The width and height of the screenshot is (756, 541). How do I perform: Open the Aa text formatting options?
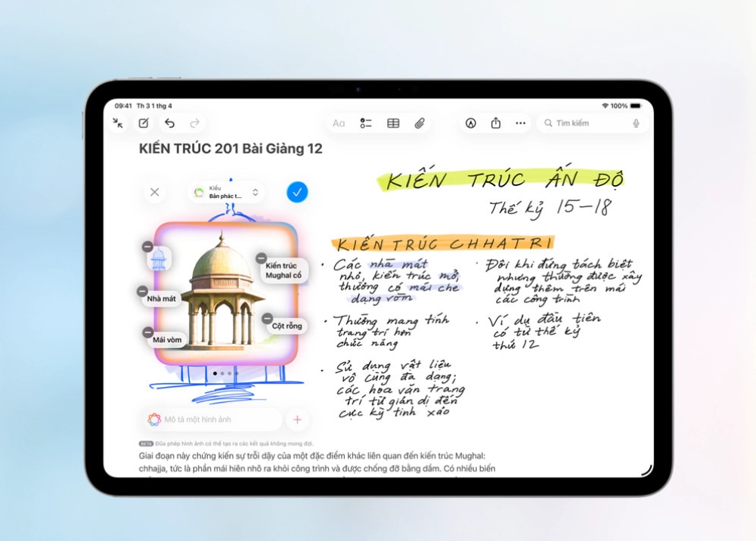point(338,123)
